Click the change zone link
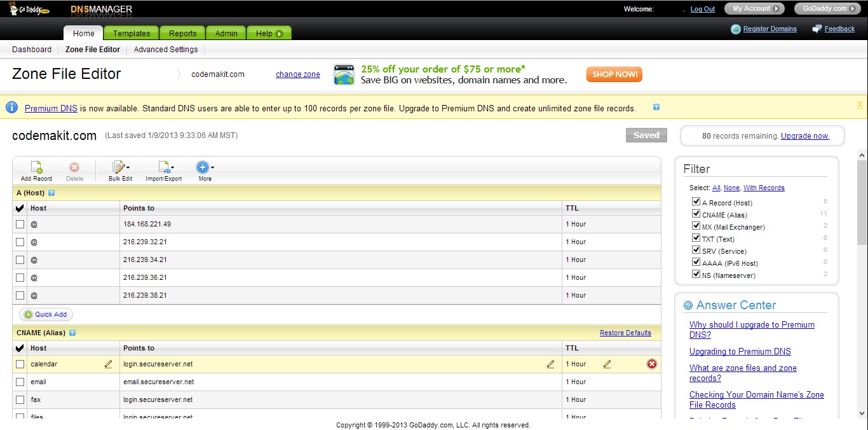Viewport: 868px width, 430px height. pyautogui.click(x=298, y=74)
